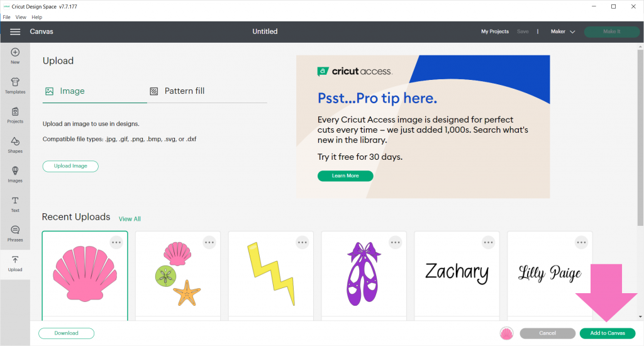
Task: Click the Cancel button
Action: coord(548,333)
